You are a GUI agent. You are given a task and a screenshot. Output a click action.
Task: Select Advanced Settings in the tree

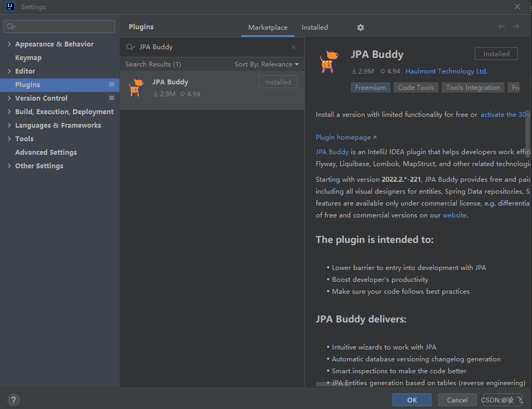coord(46,153)
